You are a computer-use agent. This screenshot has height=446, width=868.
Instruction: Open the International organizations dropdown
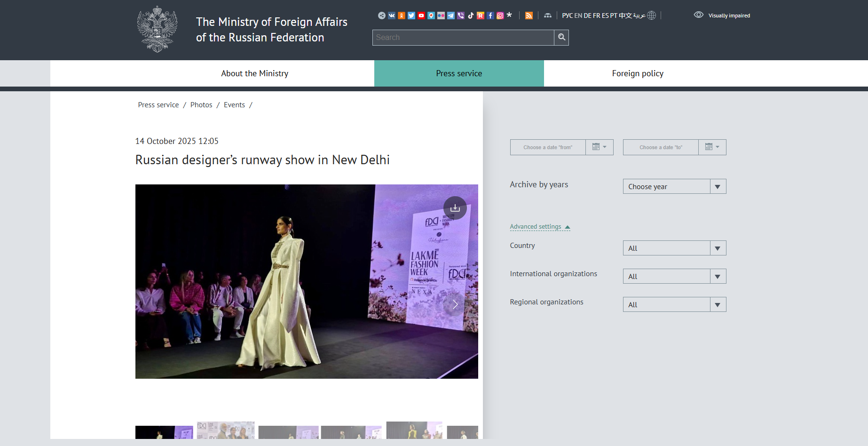[x=675, y=276]
